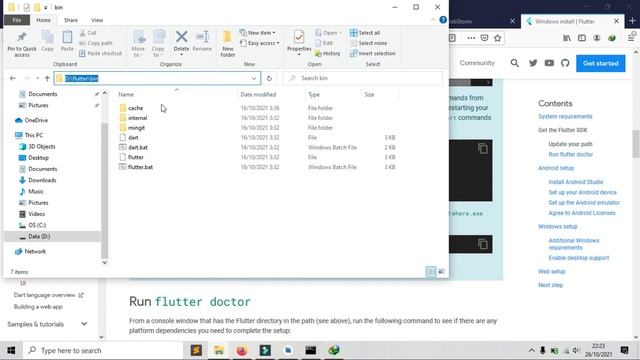The height and width of the screenshot is (360, 640).
Task: Click Install Android Studio contents link
Action: click(x=576, y=182)
